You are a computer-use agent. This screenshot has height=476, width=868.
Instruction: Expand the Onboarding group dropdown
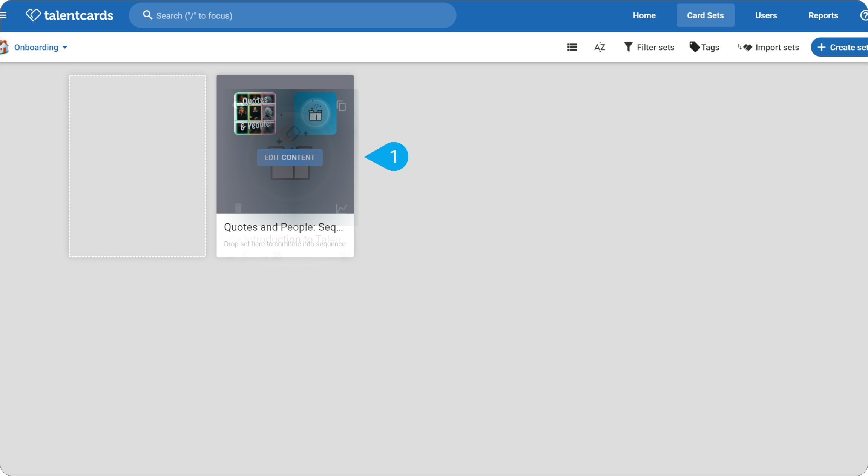click(x=41, y=47)
